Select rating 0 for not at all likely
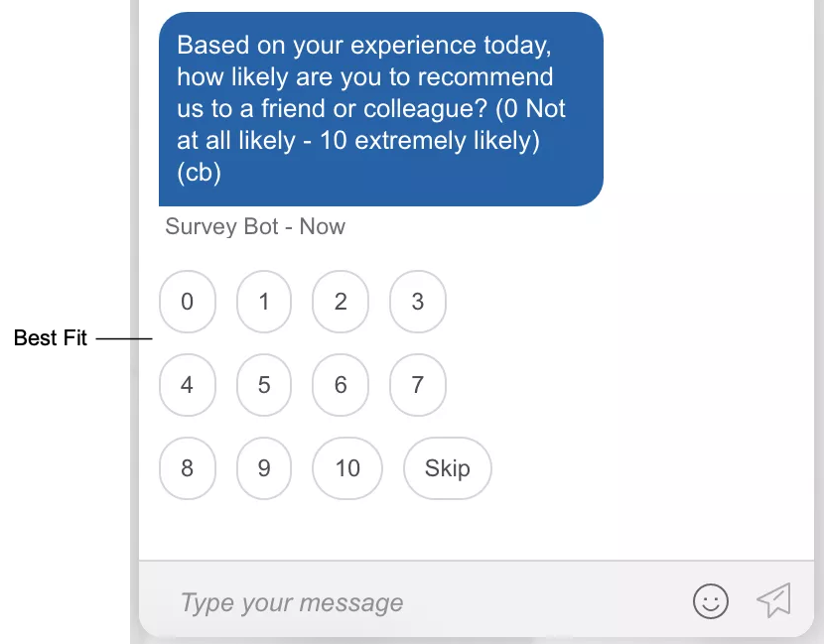 pyautogui.click(x=188, y=302)
